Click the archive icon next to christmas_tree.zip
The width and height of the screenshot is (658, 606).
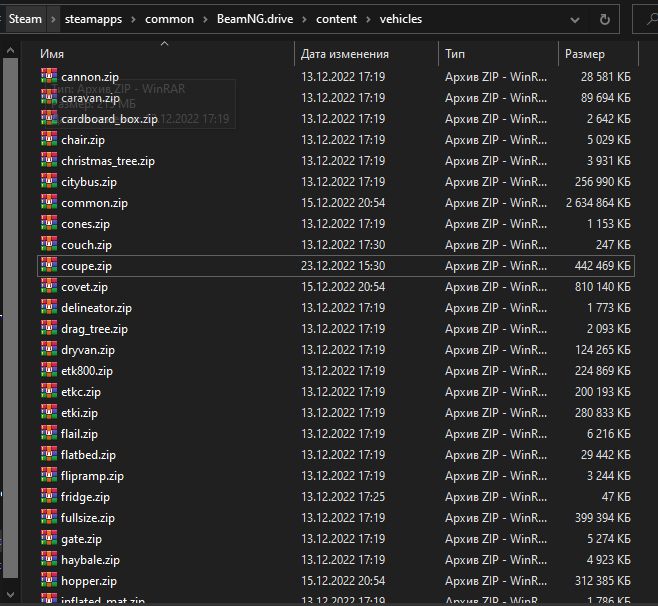(49, 160)
